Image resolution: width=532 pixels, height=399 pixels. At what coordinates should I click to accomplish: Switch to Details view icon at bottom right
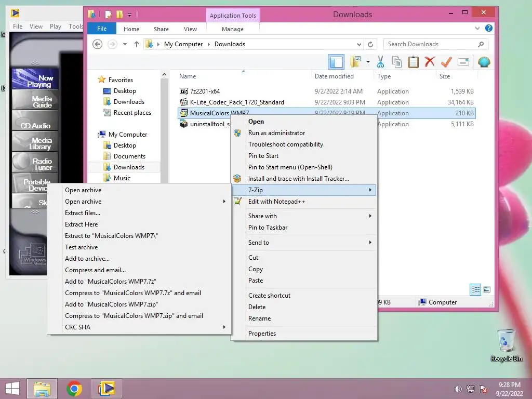tap(475, 289)
